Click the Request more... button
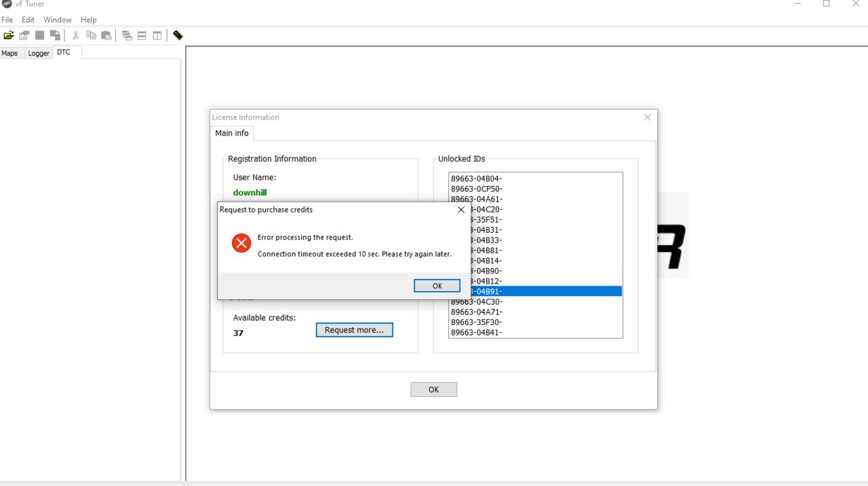The height and width of the screenshot is (486, 868). 354,330
